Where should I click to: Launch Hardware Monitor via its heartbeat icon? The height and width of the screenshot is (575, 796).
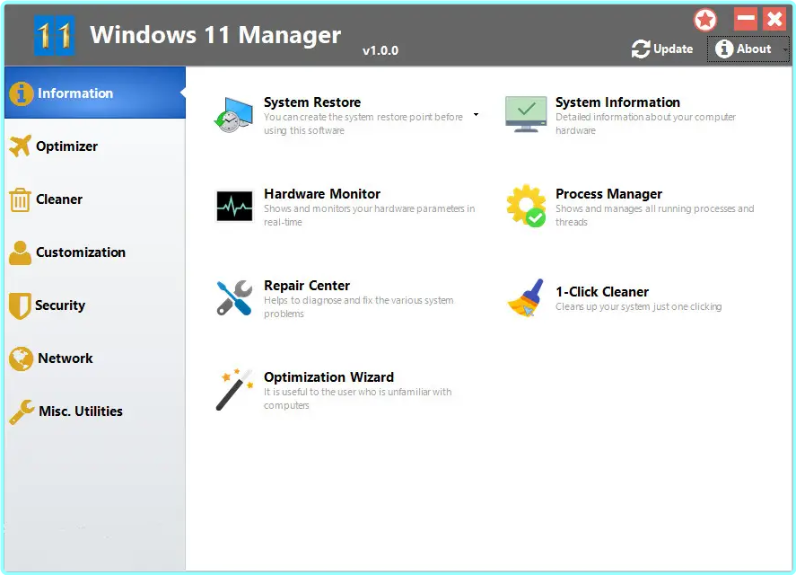click(234, 206)
